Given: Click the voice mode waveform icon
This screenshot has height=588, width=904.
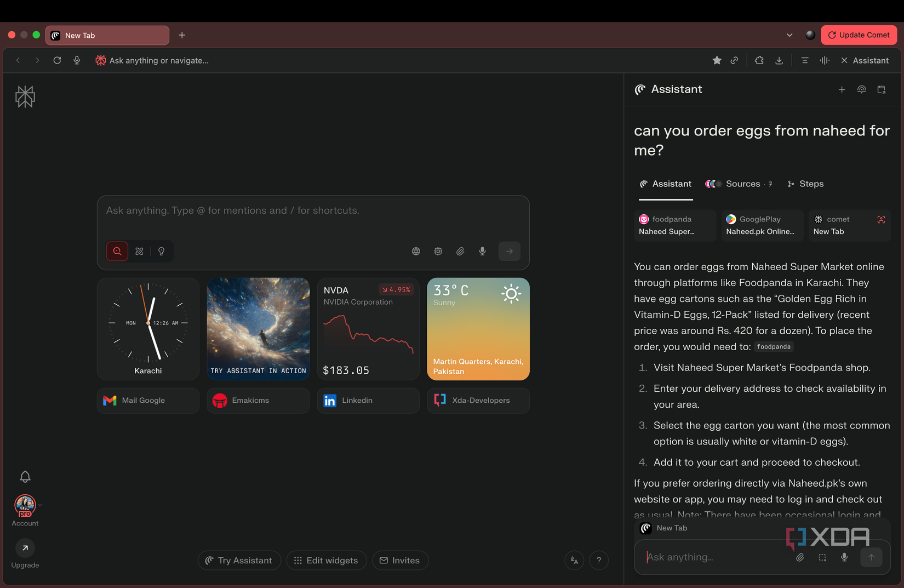Looking at the screenshot, I should (825, 60).
